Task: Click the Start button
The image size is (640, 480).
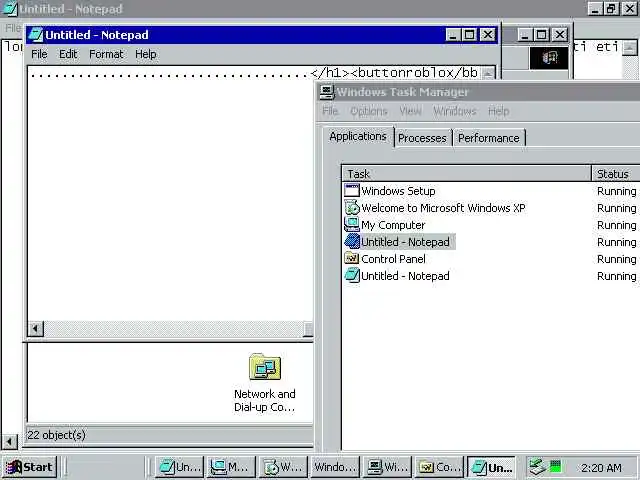Action: click(x=29, y=467)
